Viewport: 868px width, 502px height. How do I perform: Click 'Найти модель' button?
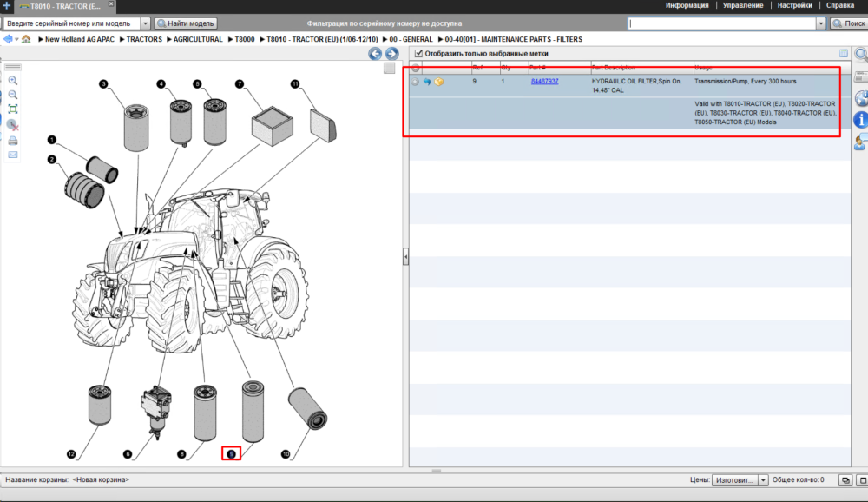coord(186,23)
